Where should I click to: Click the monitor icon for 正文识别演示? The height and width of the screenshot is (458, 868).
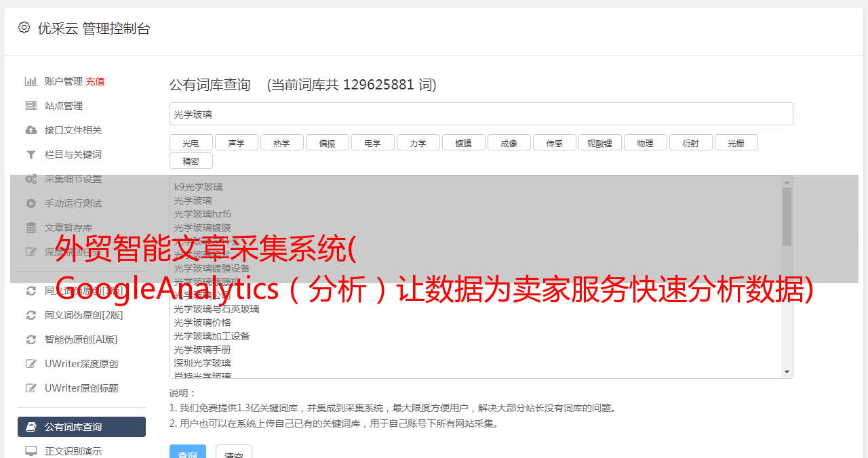[x=31, y=451]
